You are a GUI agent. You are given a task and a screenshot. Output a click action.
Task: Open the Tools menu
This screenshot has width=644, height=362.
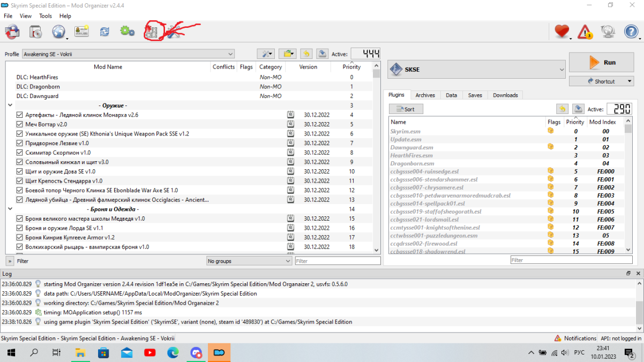[x=46, y=16]
